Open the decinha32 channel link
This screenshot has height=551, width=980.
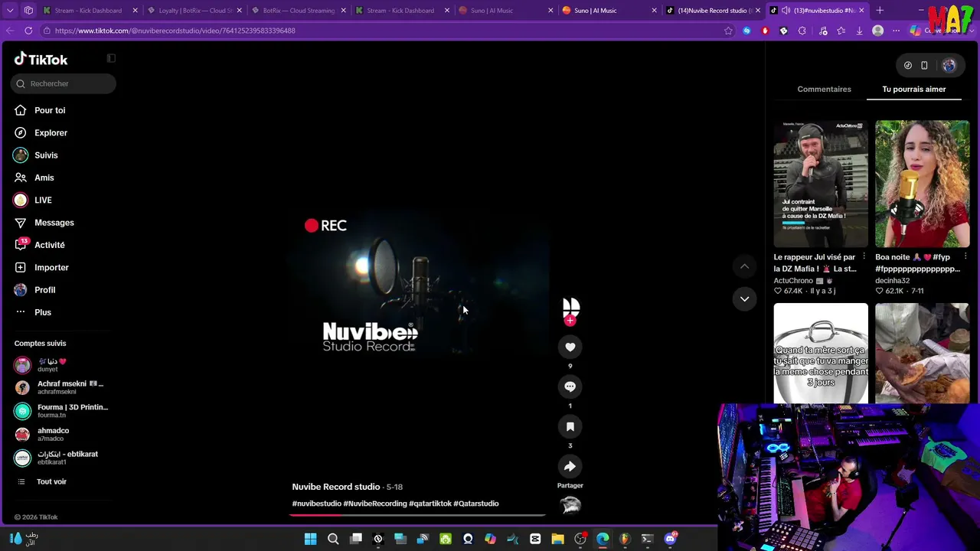892,281
